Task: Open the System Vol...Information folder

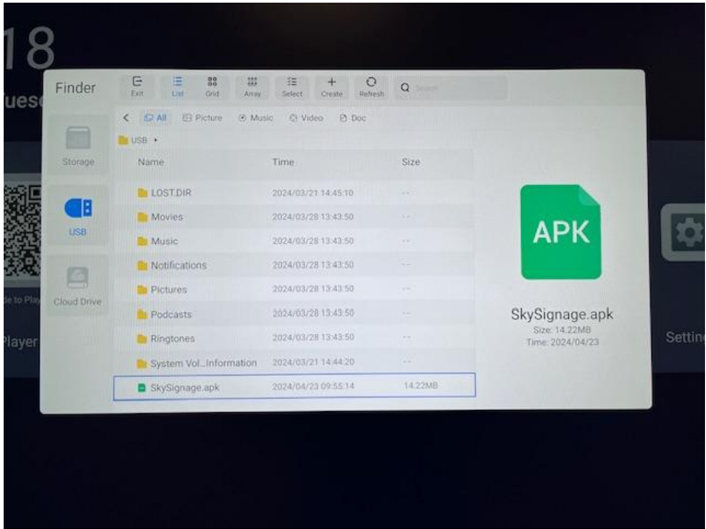Action: point(294,362)
